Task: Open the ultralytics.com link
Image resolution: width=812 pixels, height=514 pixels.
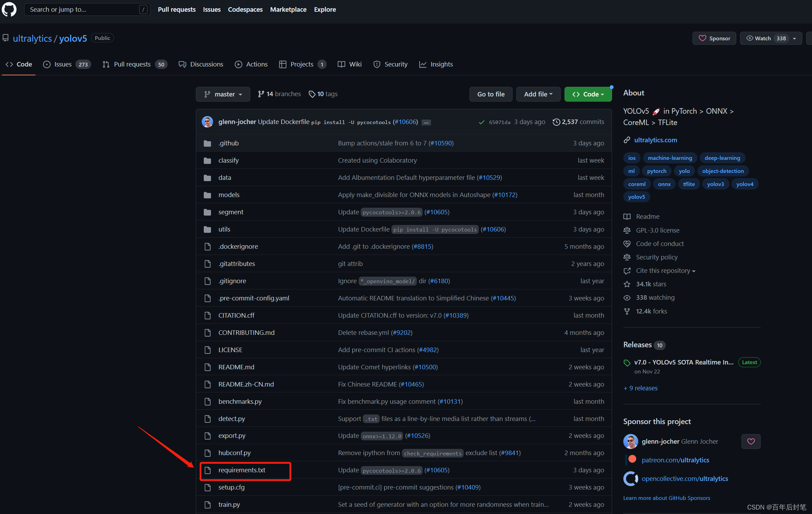Action: (655, 140)
